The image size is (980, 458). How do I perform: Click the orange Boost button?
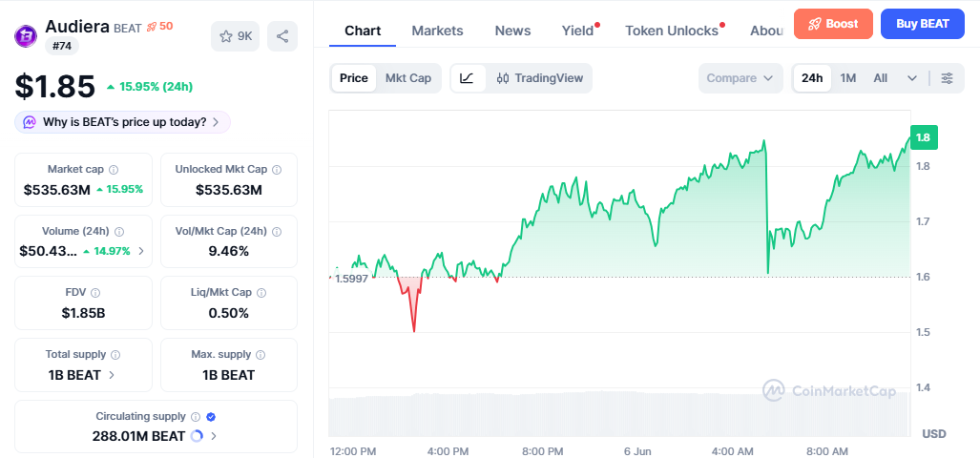point(833,24)
